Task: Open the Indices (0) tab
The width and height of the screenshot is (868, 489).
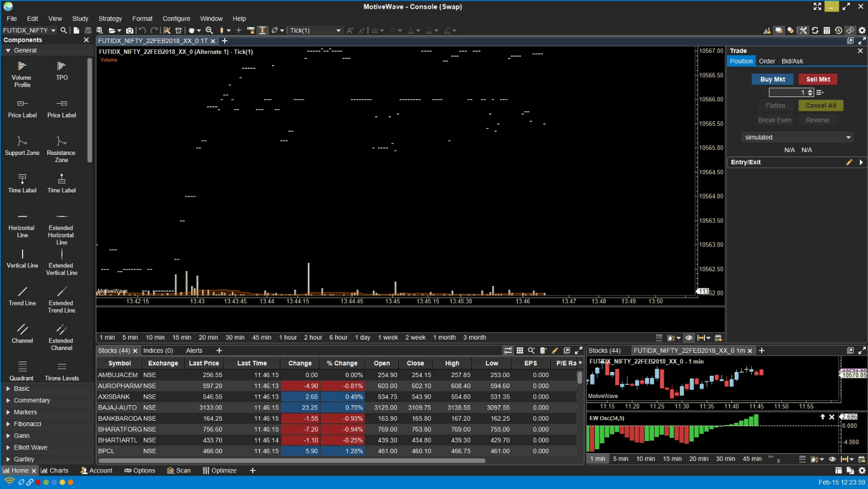Action: tap(158, 351)
